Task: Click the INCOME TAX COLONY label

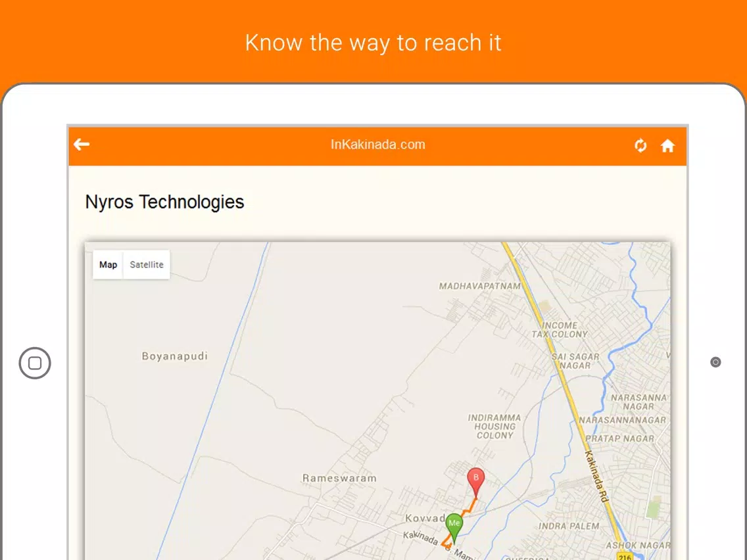Action: [x=560, y=329]
